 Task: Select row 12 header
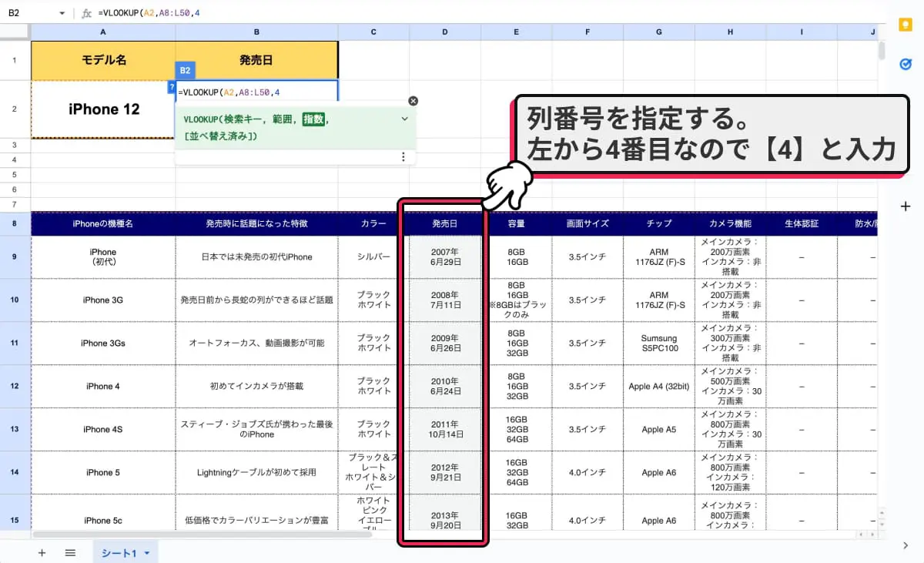point(15,386)
